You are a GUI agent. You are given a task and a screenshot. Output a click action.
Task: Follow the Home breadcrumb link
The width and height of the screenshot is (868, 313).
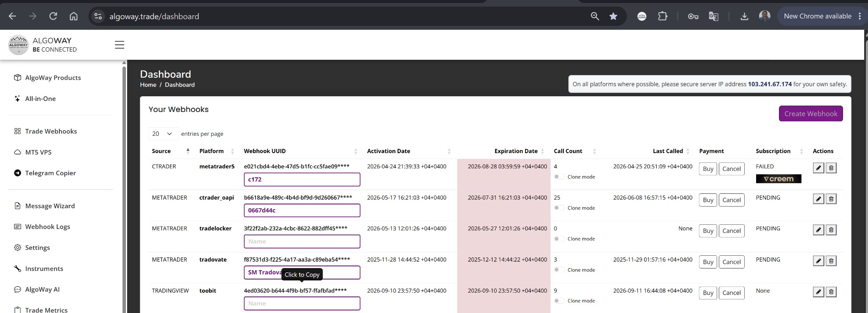point(148,85)
